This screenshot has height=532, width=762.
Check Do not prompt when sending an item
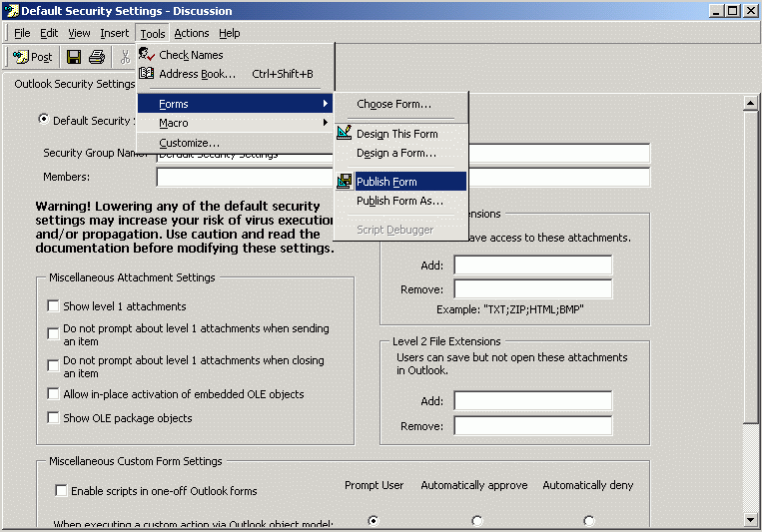click(53, 333)
